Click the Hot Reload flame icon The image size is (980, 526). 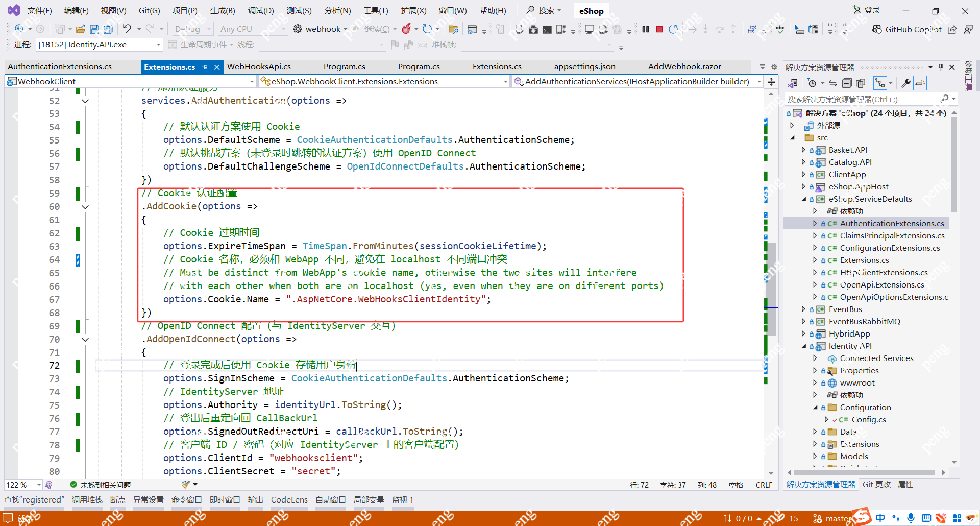[406, 29]
